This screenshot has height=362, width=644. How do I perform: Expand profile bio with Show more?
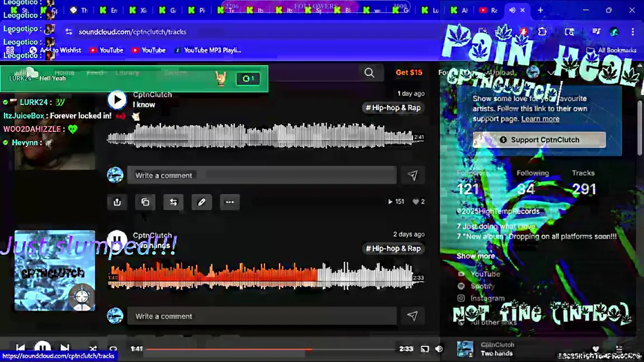[x=475, y=256]
